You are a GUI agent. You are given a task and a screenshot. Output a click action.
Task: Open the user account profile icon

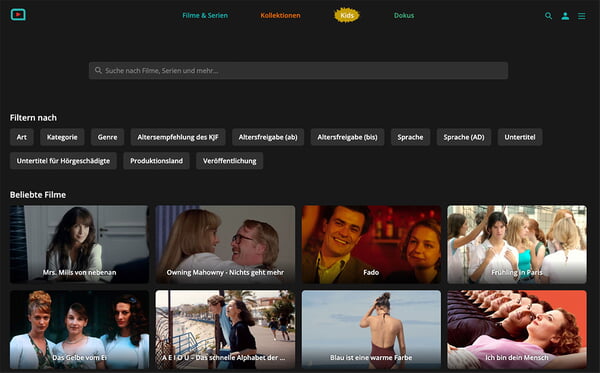(565, 16)
